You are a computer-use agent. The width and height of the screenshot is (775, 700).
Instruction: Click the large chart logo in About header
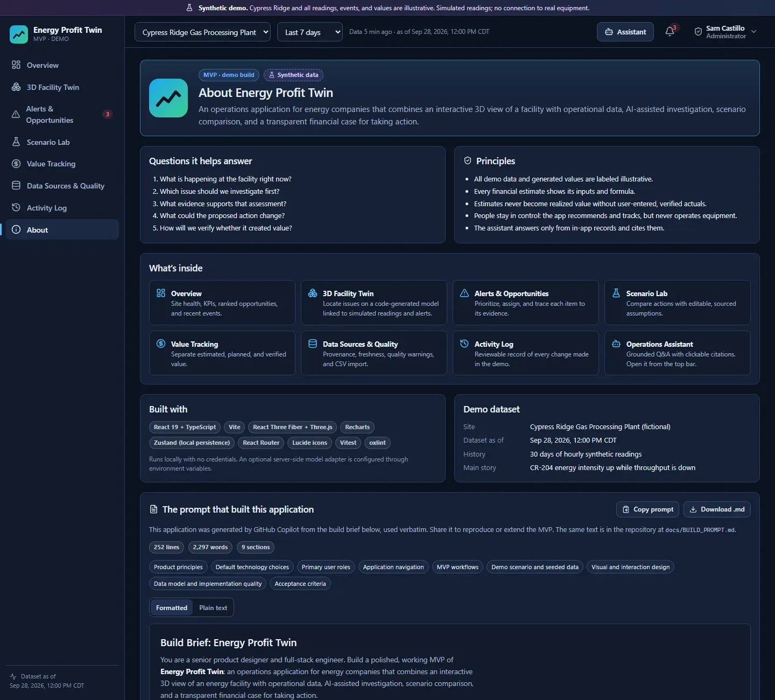tap(168, 98)
